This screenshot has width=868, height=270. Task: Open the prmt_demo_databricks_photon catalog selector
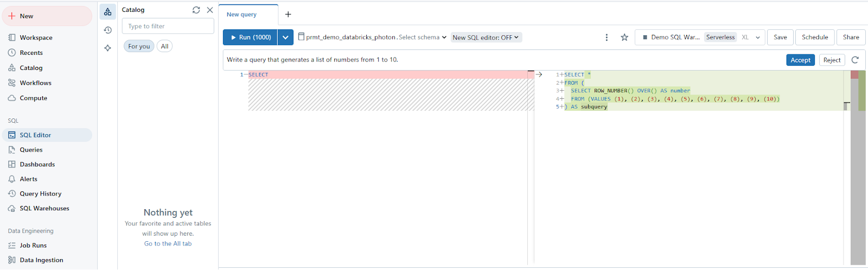[x=347, y=37]
